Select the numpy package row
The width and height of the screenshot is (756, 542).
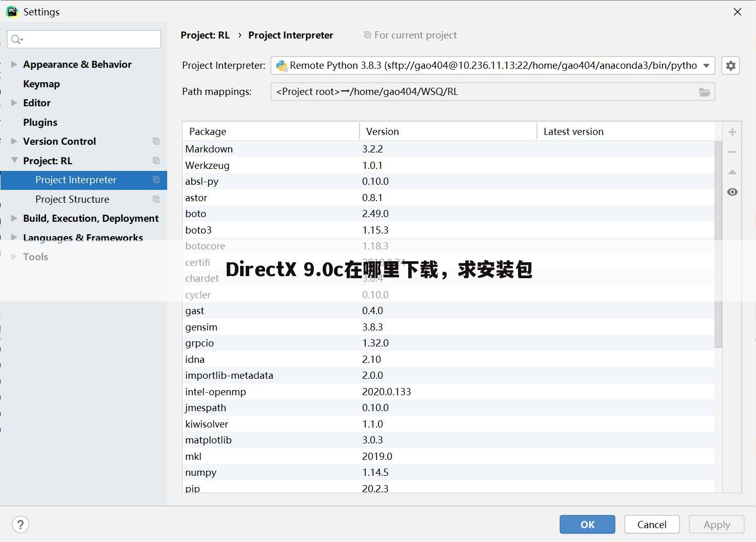pos(448,472)
